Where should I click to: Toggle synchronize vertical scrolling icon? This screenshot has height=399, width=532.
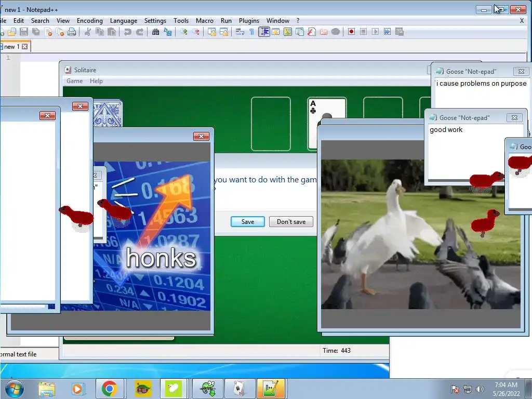[x=212, y=32]
